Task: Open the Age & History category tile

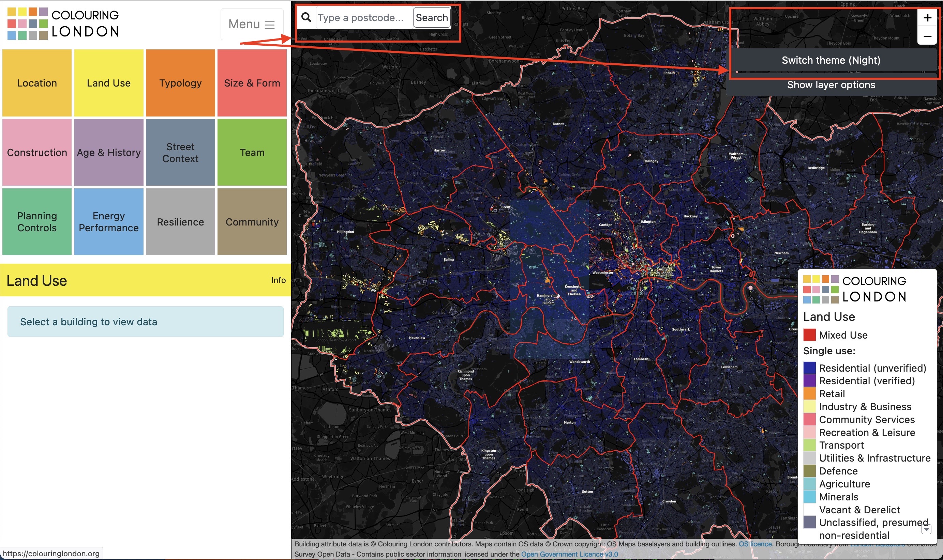Action: coord(109,153)
